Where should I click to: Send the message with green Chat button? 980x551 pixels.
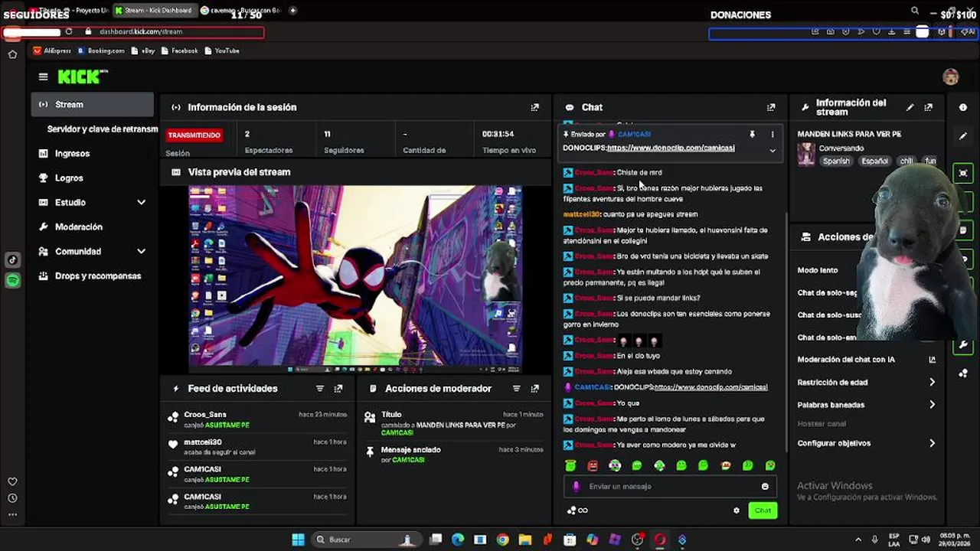(763, 510)
